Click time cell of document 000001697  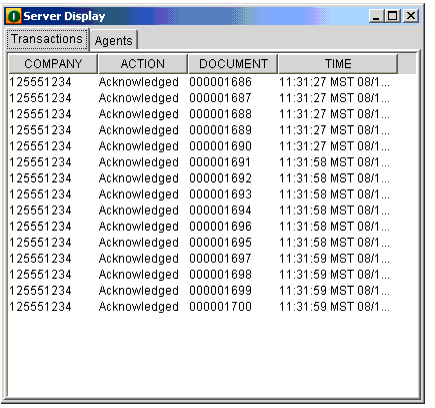(x=334, y=258)
